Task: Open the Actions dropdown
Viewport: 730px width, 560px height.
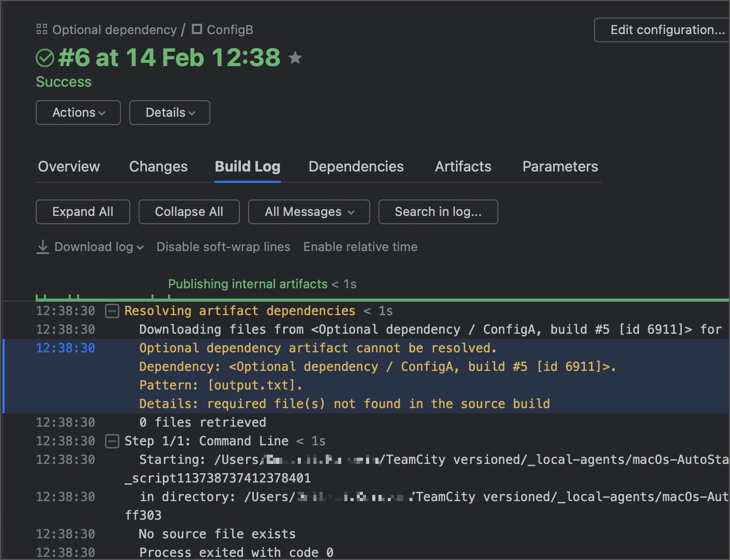Action: click(x=78, y=113)
